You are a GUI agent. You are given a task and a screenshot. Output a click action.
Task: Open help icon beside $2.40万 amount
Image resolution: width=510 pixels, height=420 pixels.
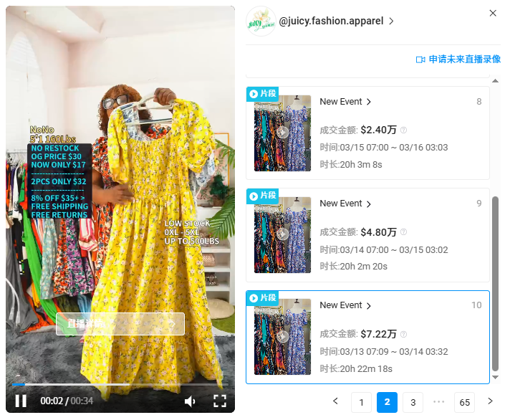404,130
